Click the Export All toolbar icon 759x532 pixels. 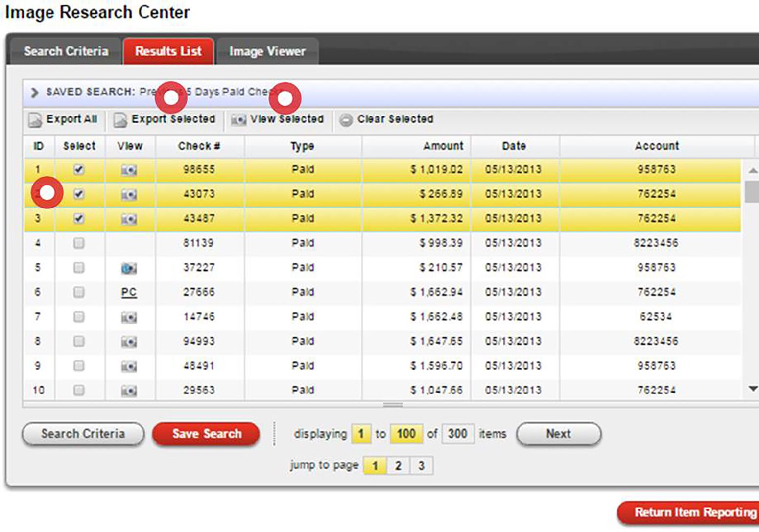35,120
